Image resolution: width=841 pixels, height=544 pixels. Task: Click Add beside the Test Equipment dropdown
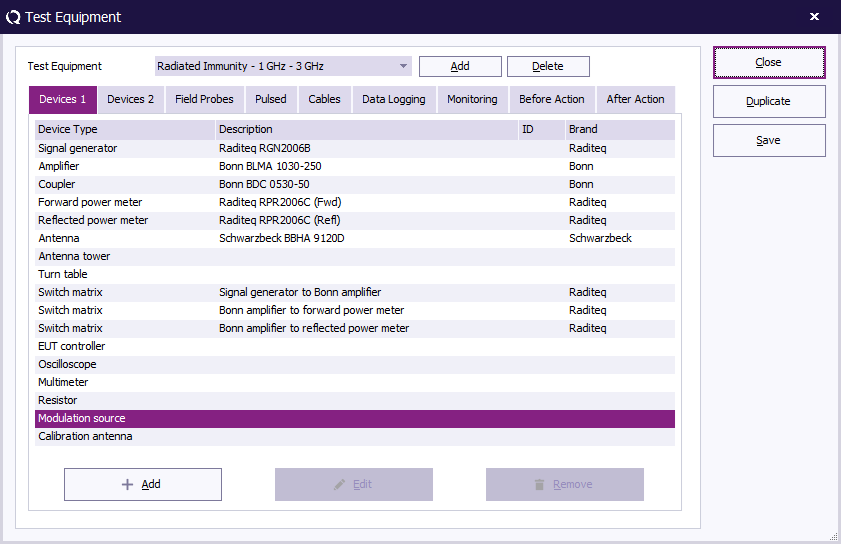pyautogui.click(x=460, y=66)
